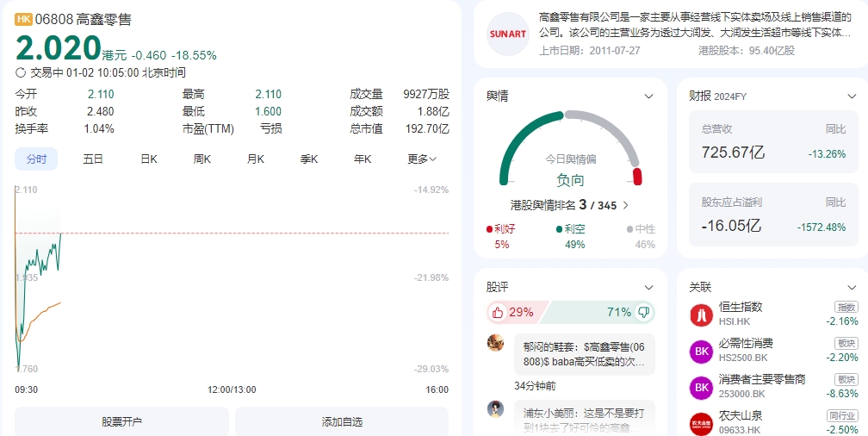Select the 分时 chart tab
This screenshot has height=436, width=868.
point(36,159)
